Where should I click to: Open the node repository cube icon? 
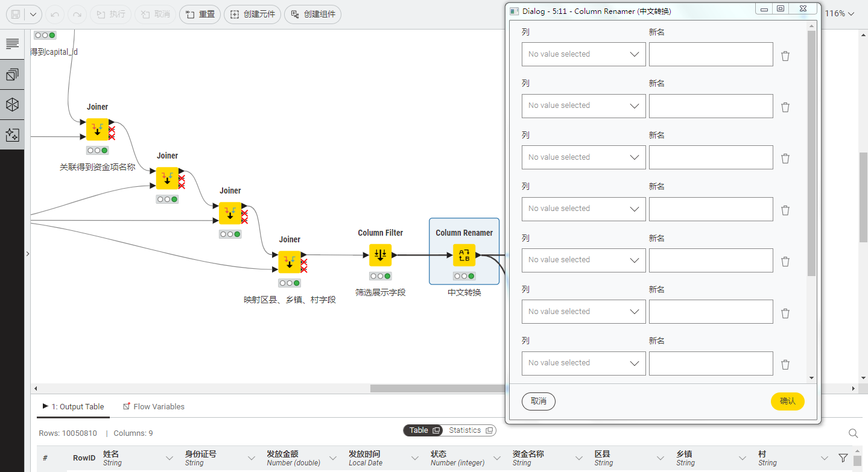(12, 105)
